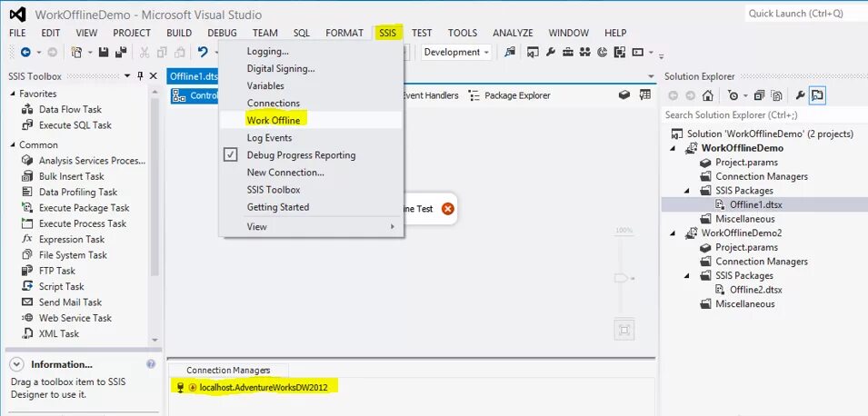Click the Search Solution Explorer field
868x416 pixels.
pyautogui.click(x=764, y=115)
